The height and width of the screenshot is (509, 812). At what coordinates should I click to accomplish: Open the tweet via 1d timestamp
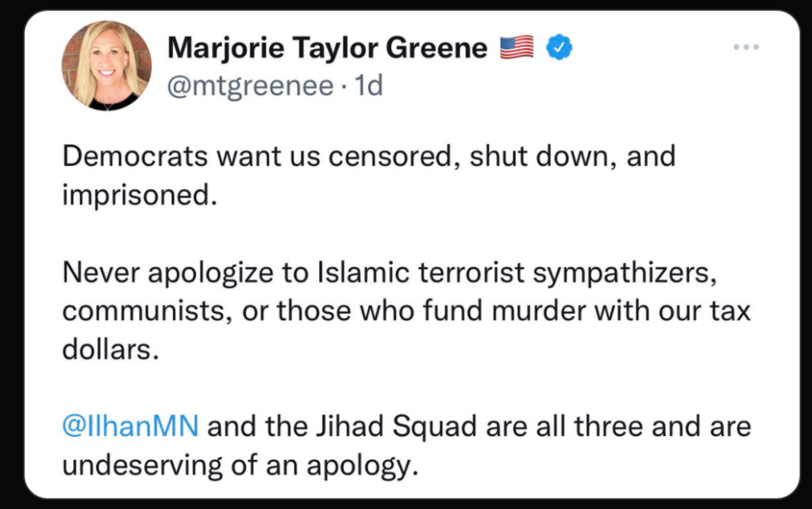(369, 84)
